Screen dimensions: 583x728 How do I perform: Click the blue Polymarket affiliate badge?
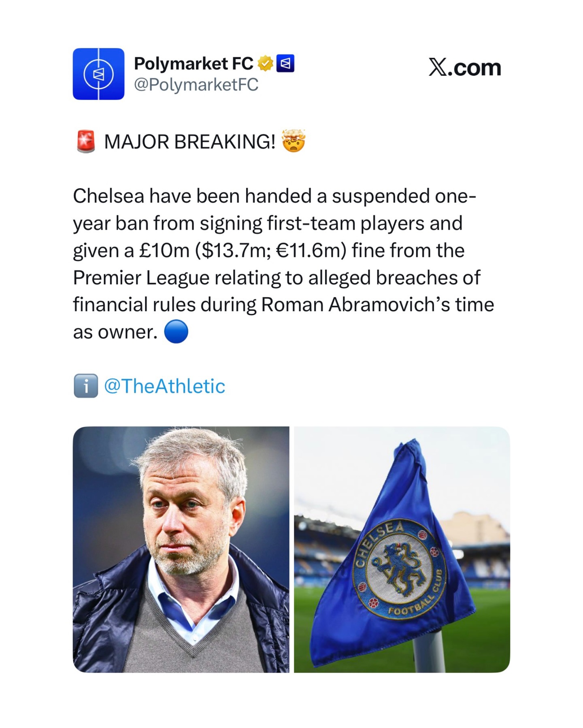pyautogui.click(x=285, y=64)
